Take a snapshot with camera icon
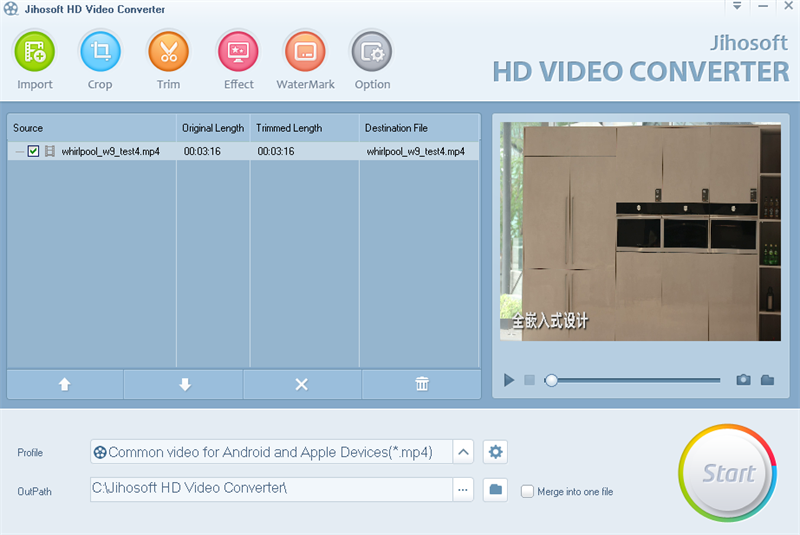This screenshot has height=535, width=800. [x=743, y=380]
